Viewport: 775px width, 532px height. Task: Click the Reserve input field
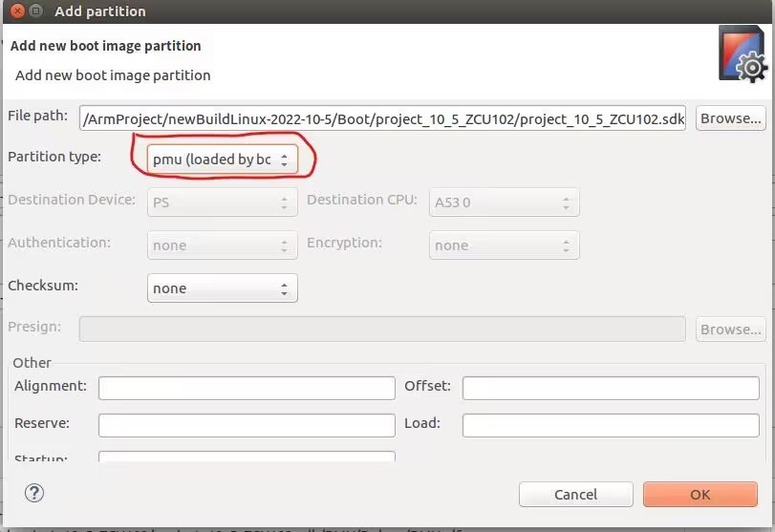(x=247, y=425)
